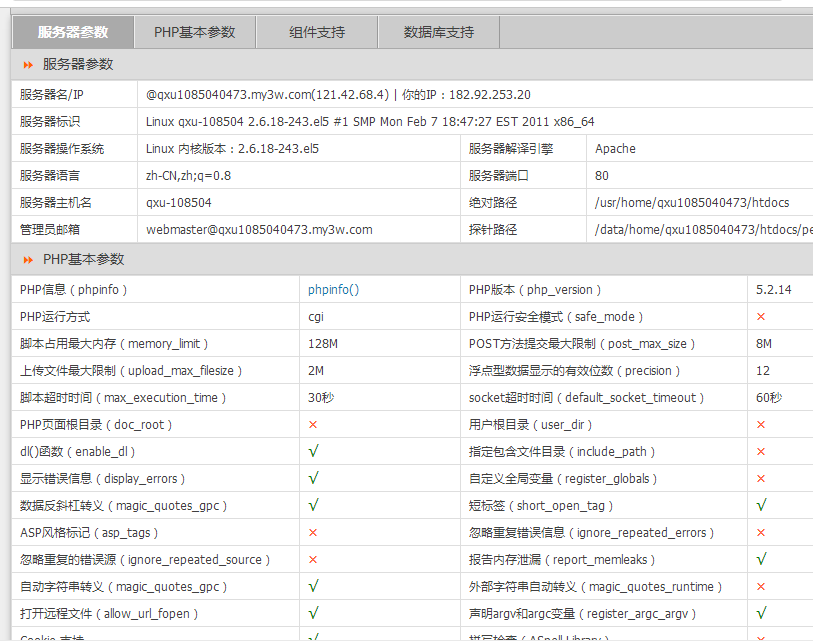
Task: Open the 组件支持 tab
Action: coord(317,32)
